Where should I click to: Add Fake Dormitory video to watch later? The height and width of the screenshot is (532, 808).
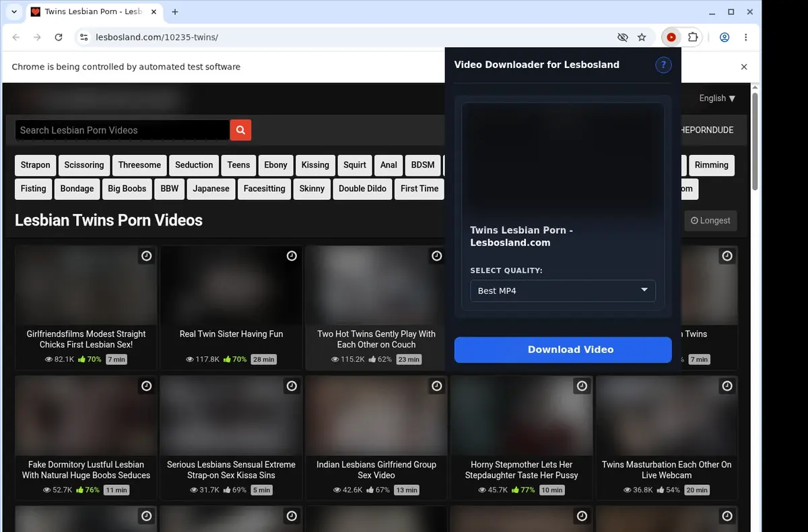click(x=146, y=386)
